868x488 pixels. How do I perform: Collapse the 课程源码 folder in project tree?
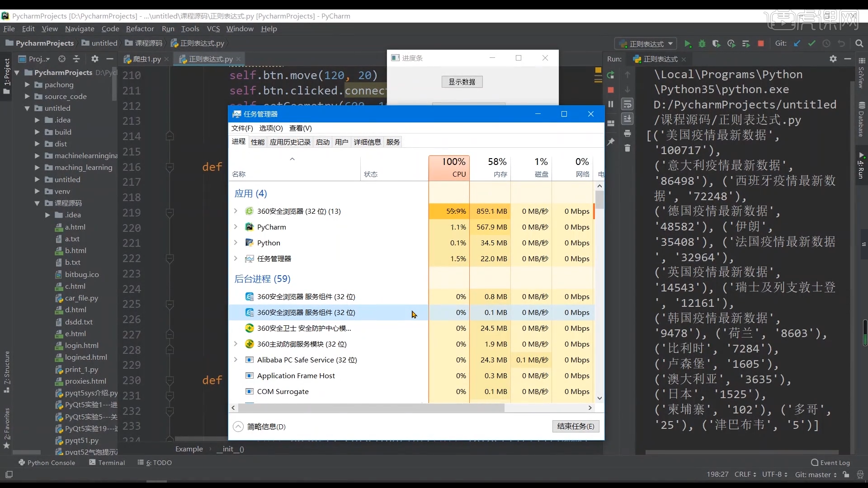coord(38,203)
